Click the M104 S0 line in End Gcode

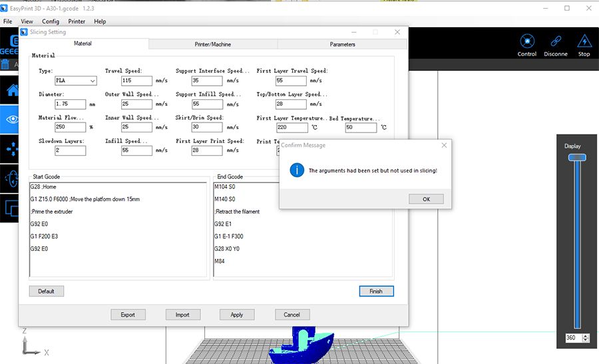(225, 187)
